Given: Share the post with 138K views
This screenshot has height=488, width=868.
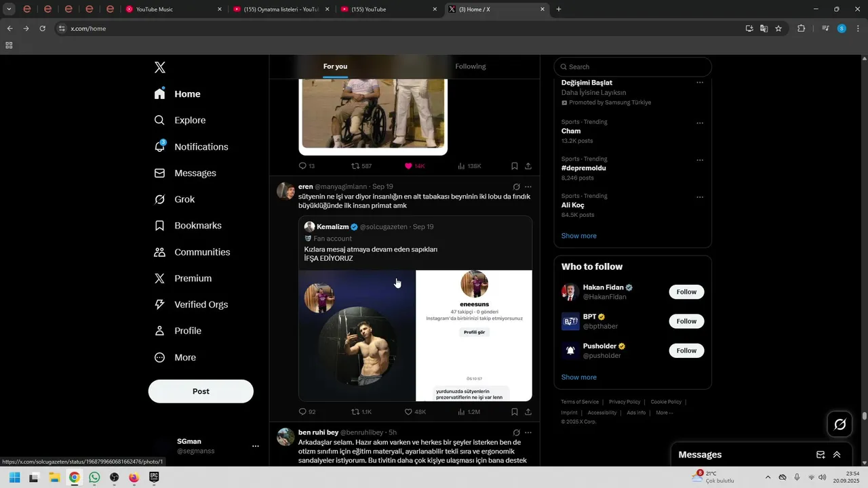Looking at the screenshot, I should (x=528, y=166).
